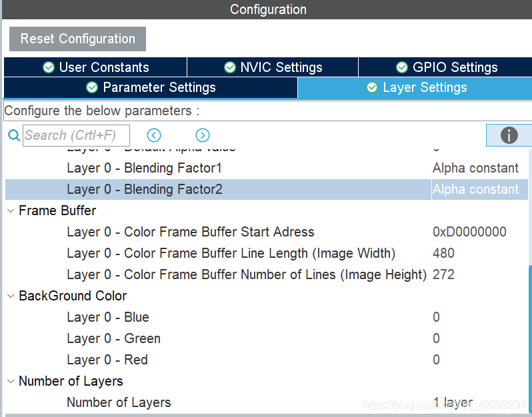Click the search magnifier icon
This screenshot has height=417, width=532.
[x=14, y=135]
